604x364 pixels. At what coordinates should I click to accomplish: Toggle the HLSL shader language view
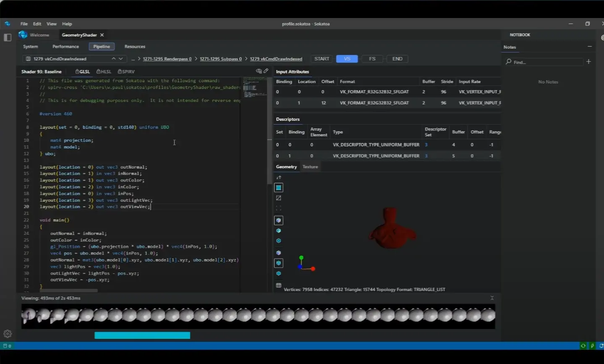point(104,72)
